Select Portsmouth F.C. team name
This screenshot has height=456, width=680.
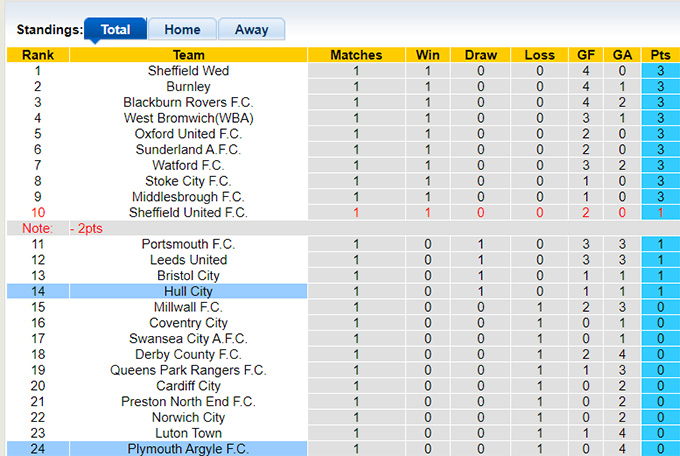188,244
